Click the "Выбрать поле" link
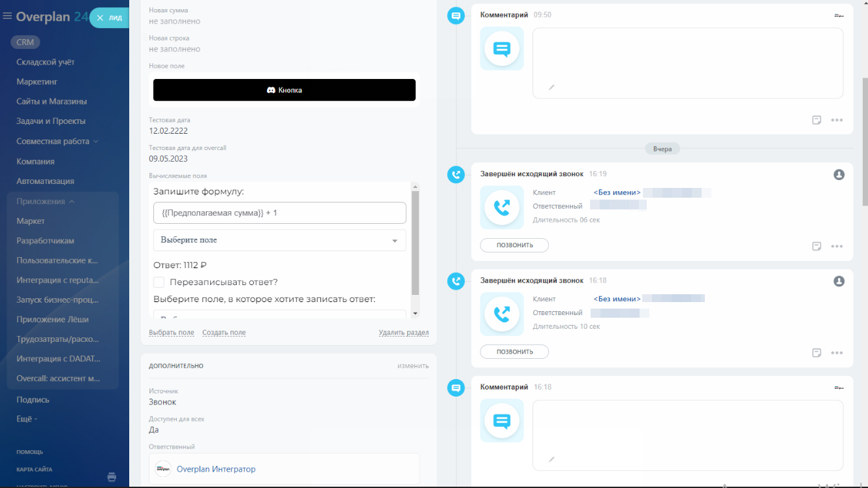Viewport: 868px width, 488px height. pyautogui.click(x=172, y=333)
